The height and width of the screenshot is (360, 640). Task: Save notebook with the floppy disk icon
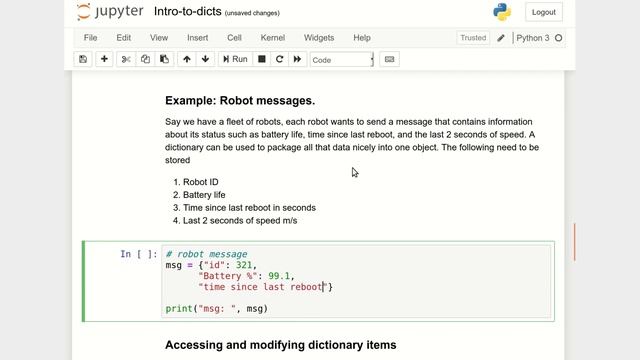coord(83,59)
